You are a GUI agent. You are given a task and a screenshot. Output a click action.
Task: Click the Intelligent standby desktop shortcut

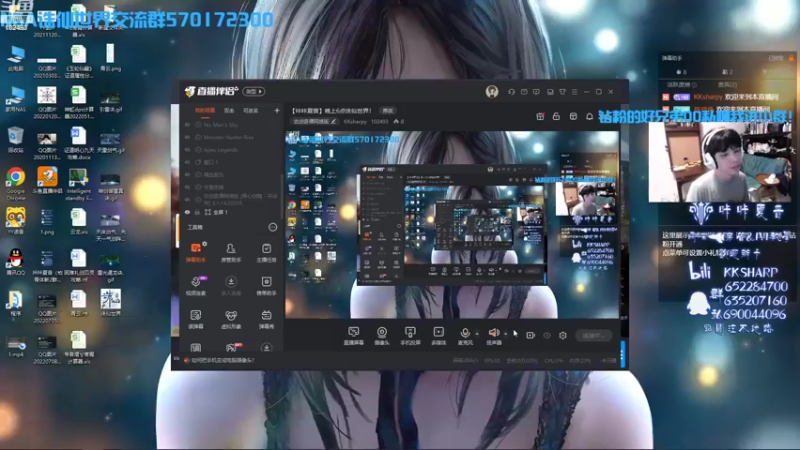pyautogui.click(x=78, y=185)
